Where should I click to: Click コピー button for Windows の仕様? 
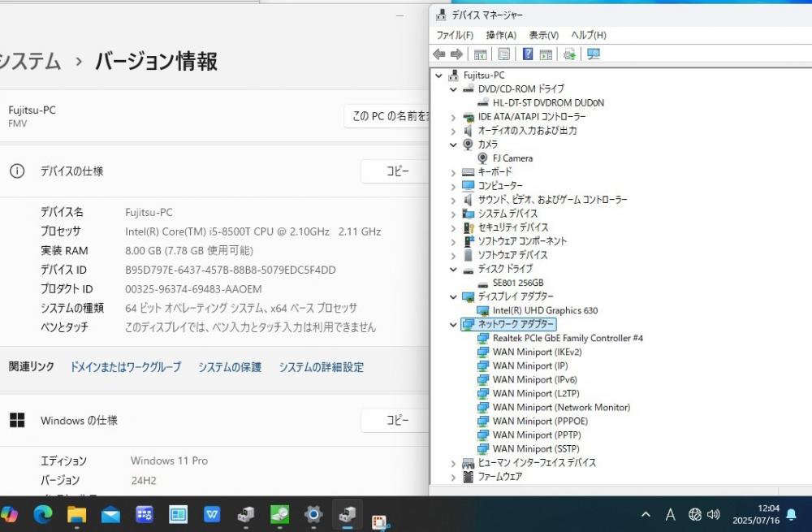(x=395, y=420)
